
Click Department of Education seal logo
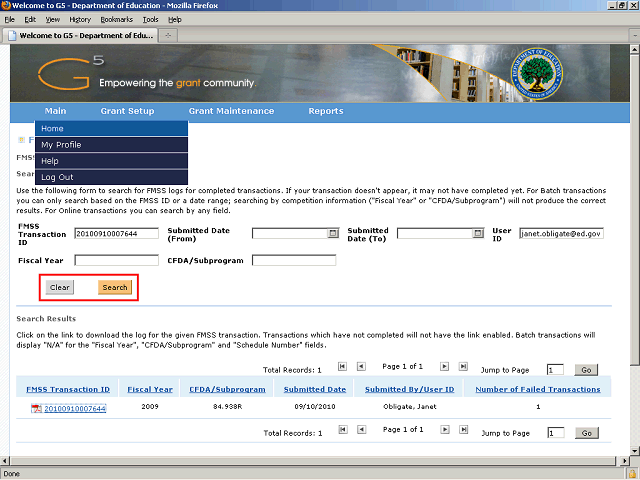click(x=537, y=74)
